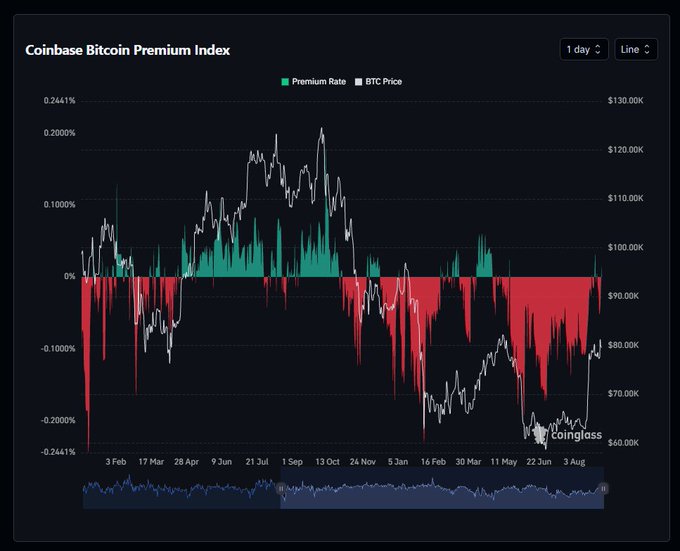
Task: Click the $60.00K price axis label
Action: [x=623, y=443]
